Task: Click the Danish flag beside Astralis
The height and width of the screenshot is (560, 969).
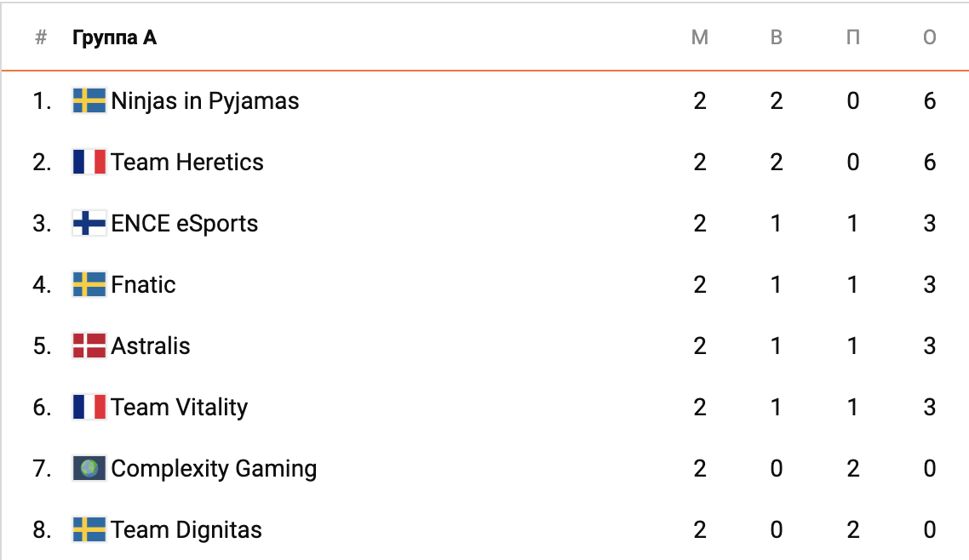Action: click(x=89, y=346)
